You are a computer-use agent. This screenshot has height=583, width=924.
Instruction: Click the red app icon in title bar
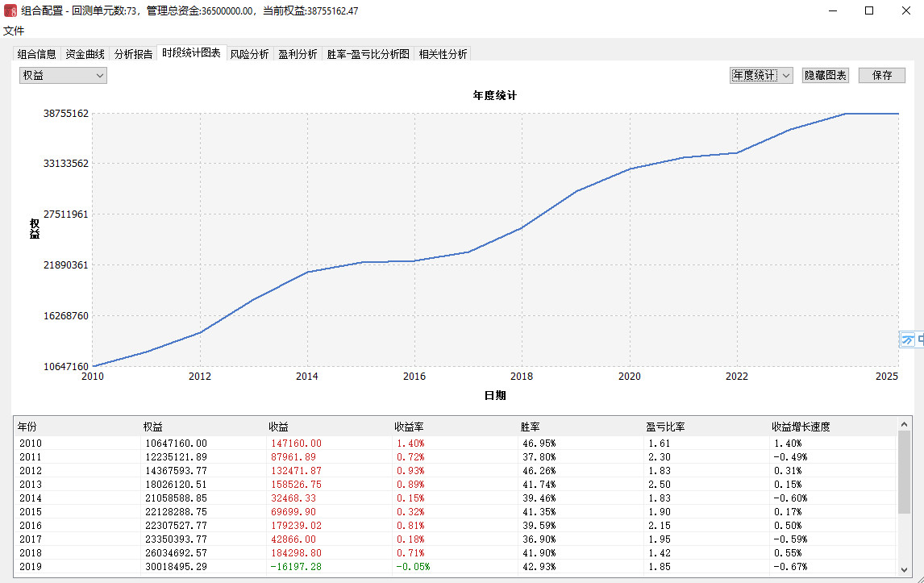click(10, 11)
